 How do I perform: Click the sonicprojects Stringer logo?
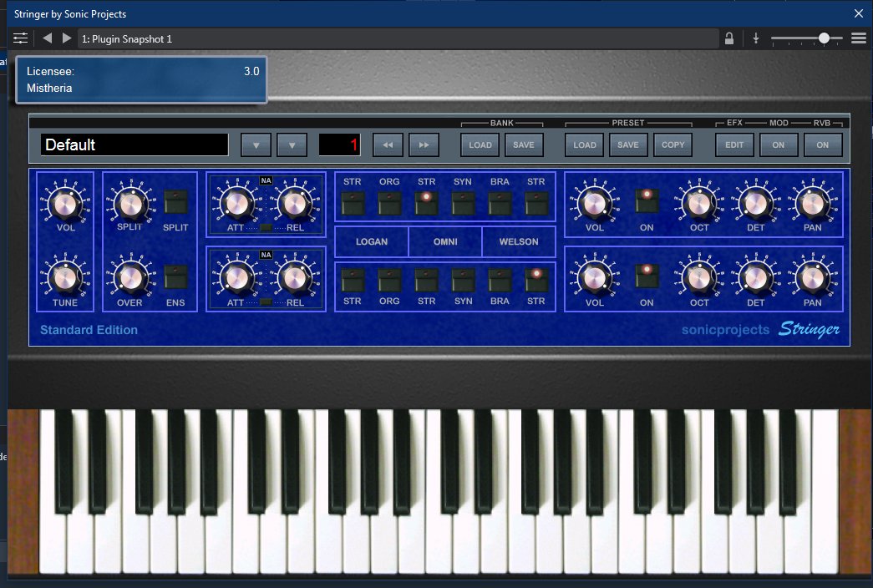[760, 329]
